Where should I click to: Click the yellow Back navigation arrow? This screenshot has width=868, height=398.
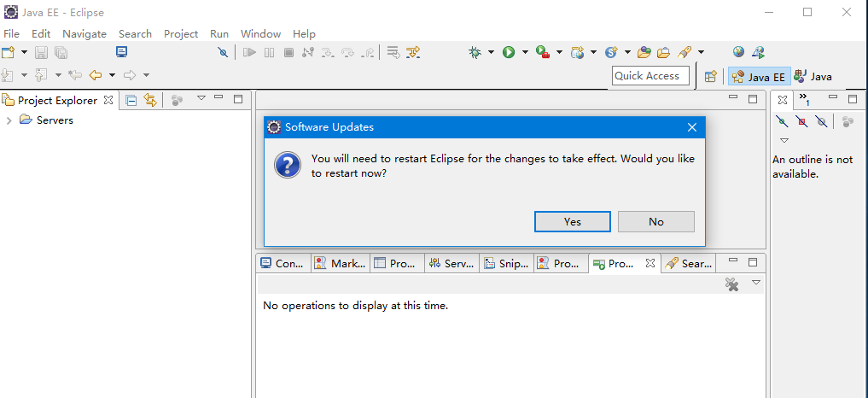pos(96,75)
